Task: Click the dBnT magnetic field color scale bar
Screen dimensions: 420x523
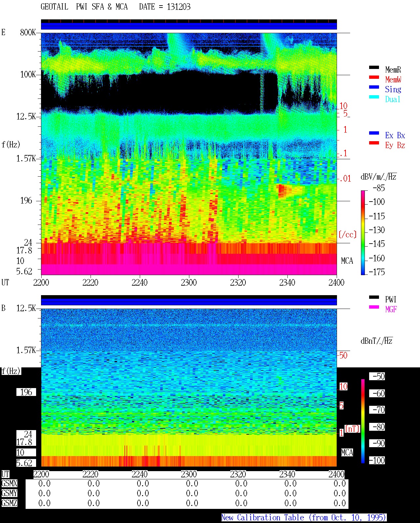Action: click(x=363, y=421)
